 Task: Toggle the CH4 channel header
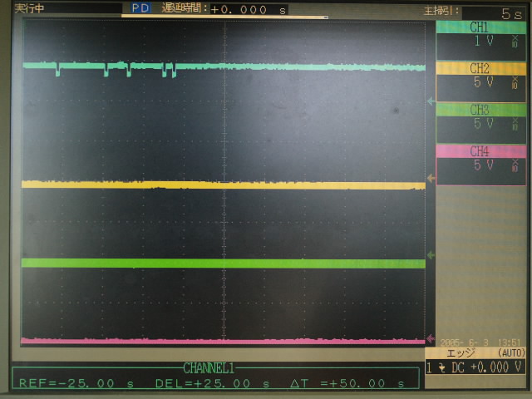tap(479, 151)
